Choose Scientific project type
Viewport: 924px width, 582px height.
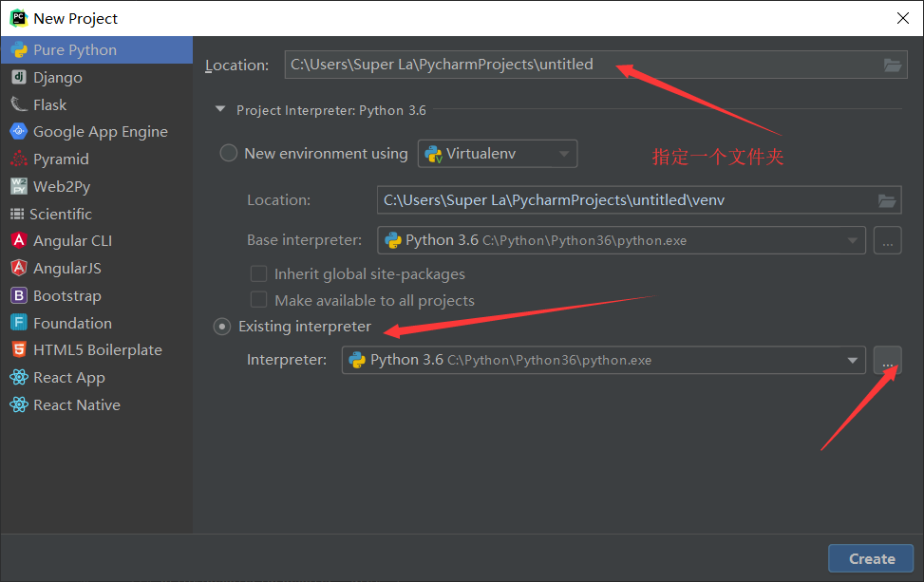coord(97,214)
